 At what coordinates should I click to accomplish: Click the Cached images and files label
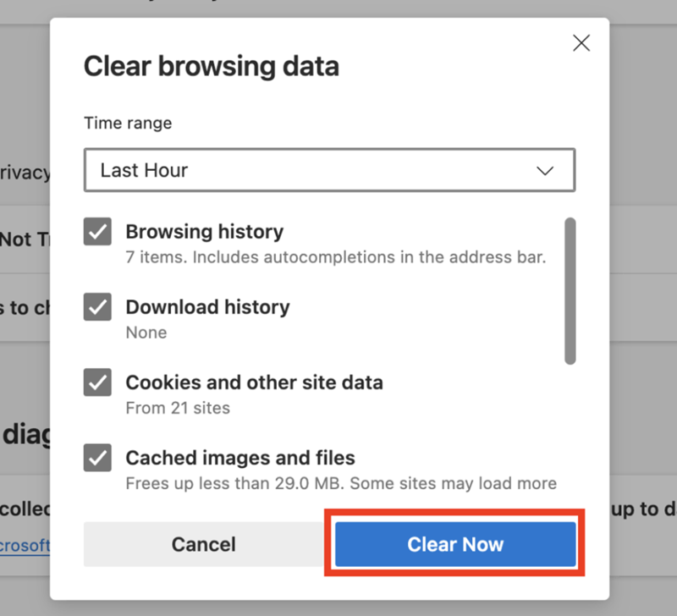pos(239,458)
